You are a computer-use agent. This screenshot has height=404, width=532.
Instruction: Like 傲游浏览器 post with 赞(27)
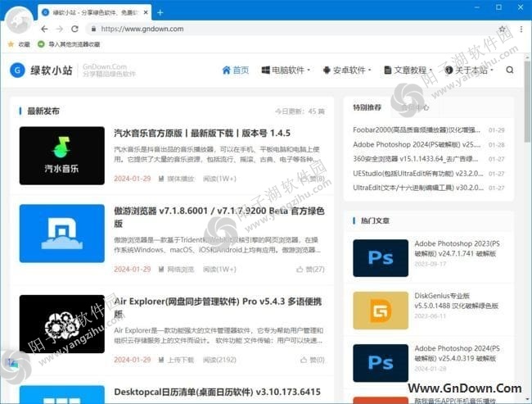[310, 270]
